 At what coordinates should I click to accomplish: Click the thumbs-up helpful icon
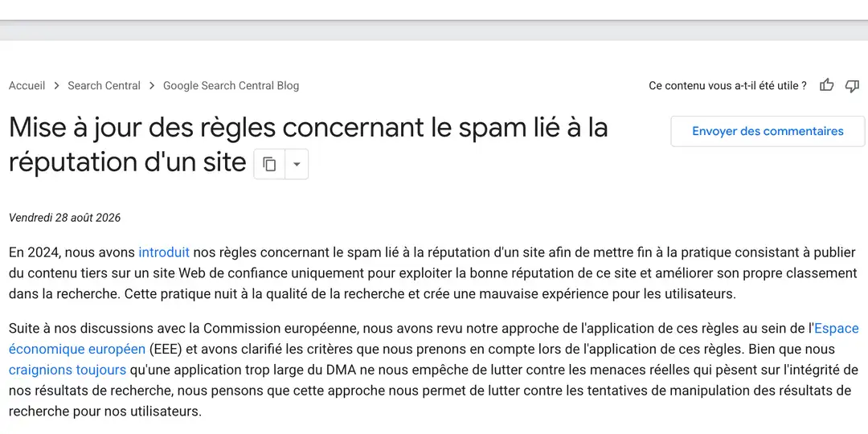coord(826,85)
